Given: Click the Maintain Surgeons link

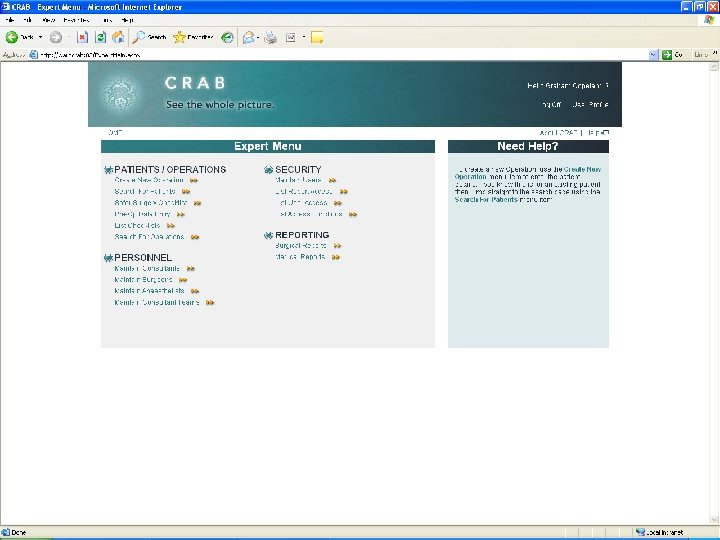Looking at the screenshot, I should pos(143,280).
